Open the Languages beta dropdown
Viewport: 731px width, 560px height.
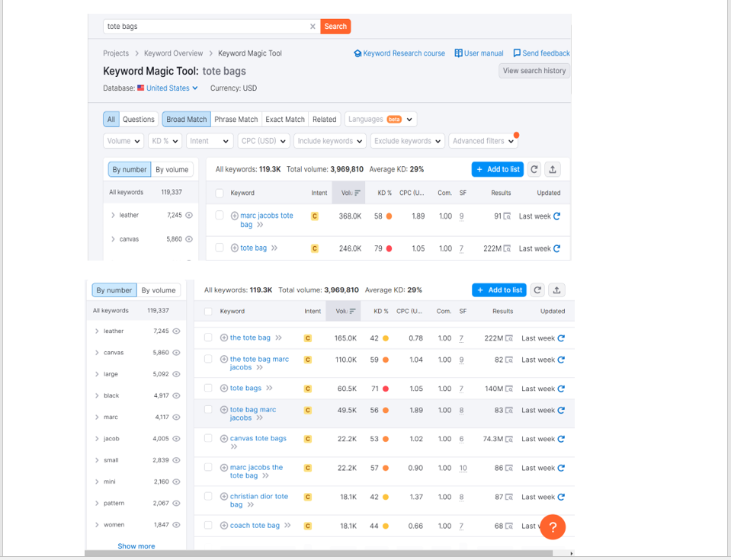pos(380,120)
